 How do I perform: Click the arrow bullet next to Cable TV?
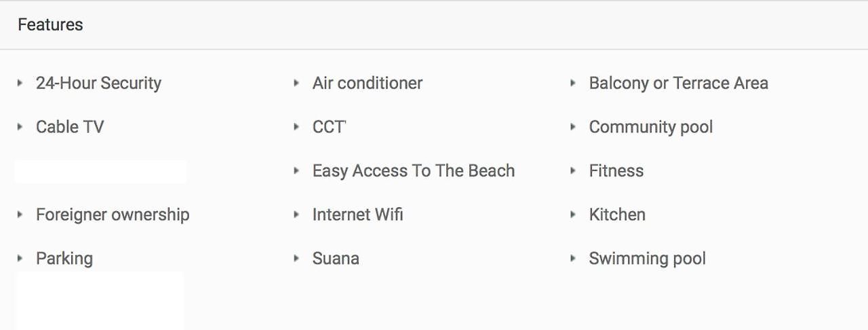click(20, 127)
